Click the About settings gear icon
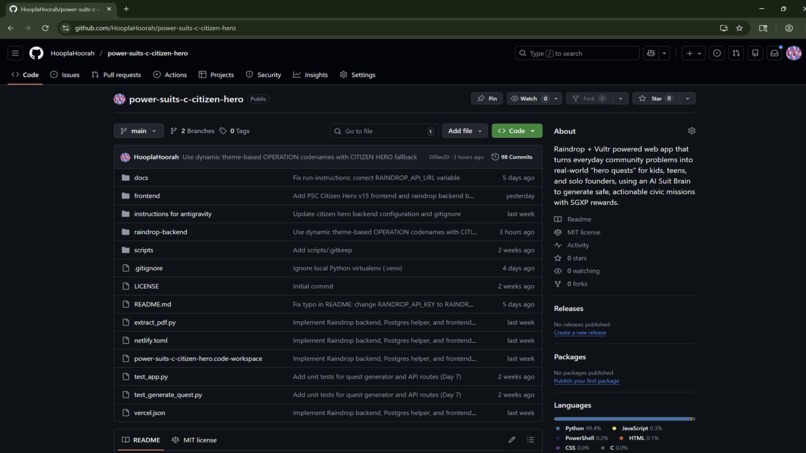The width and height of the screenshot is (806, 453). click(691, 131)
